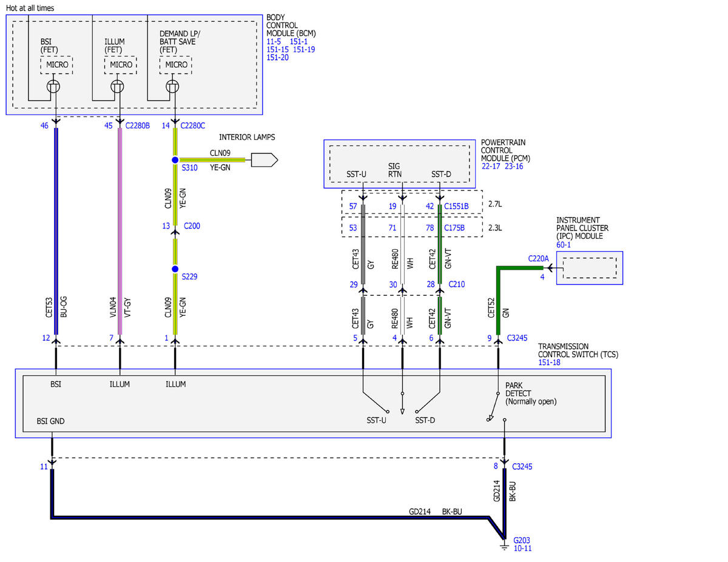Open ground G203 reference
Image resolution: width=728 pixels, height=562 pixels.
click(x=522, y=540)
